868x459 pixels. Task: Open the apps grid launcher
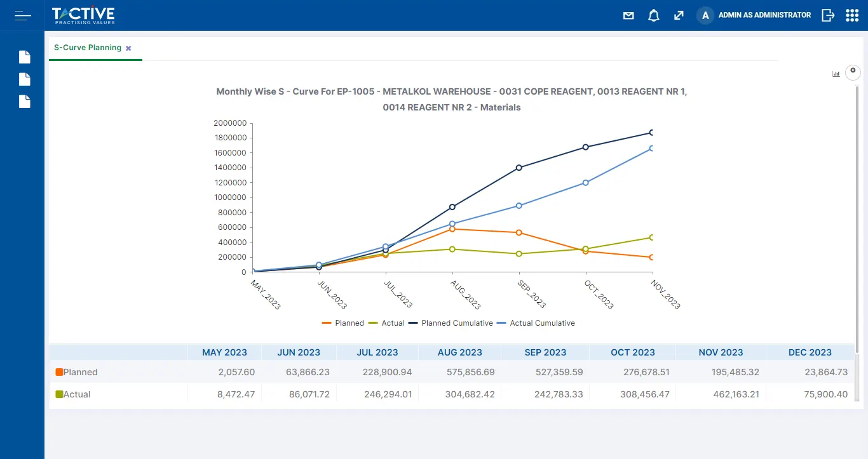pos(852,15)
